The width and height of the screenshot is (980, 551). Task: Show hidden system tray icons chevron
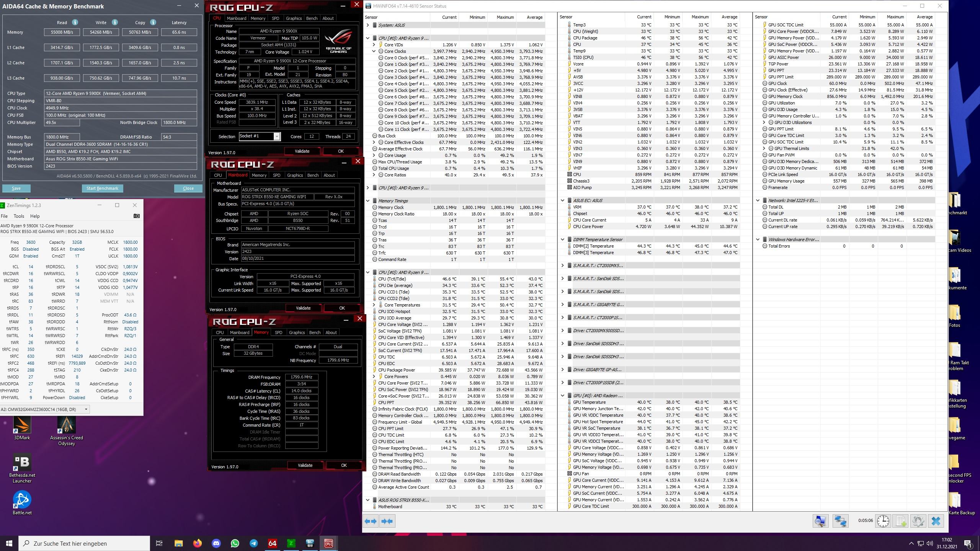(911, 543)
